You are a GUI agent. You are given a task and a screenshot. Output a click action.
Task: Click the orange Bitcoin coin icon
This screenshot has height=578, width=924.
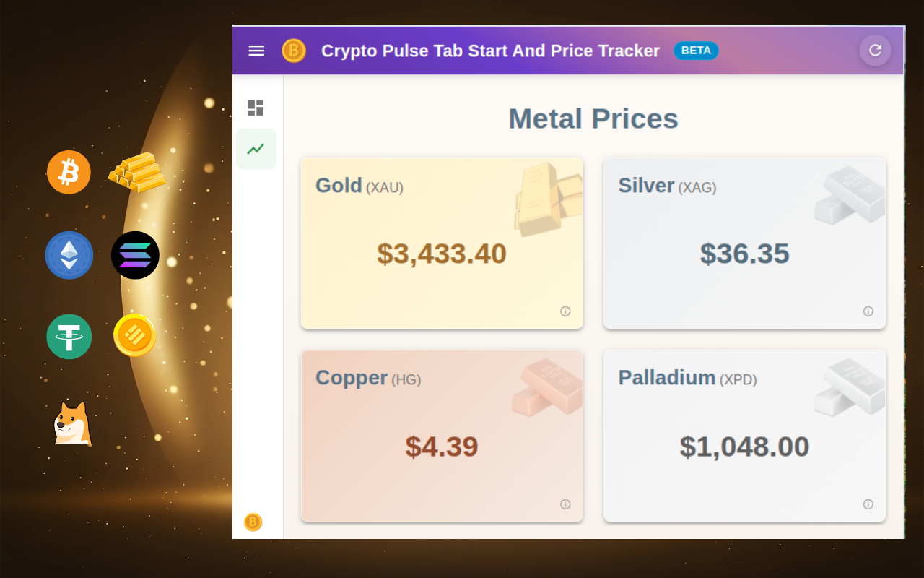[69, 172]
